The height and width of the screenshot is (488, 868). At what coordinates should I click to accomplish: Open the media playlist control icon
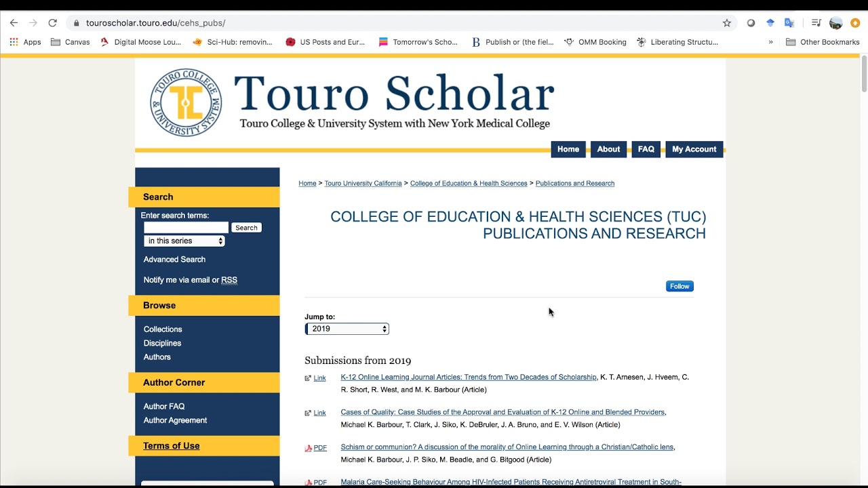click(x=816, y=22)
